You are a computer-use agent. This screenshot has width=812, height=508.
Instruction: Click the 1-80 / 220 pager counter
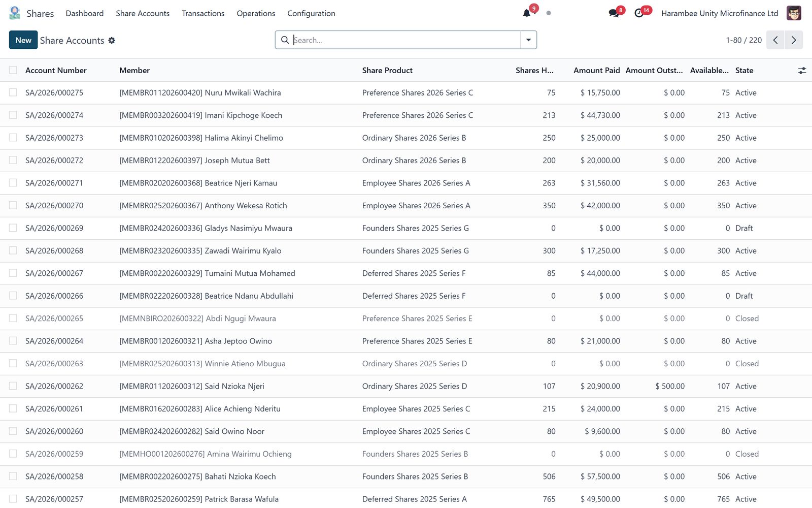tap(743, 40)
